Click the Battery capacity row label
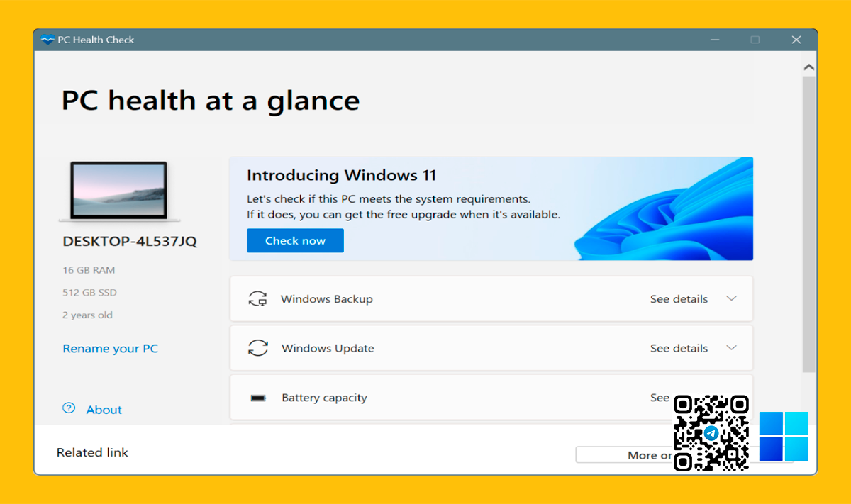This screenshot has width=851, height=504. click(x=324, y=398)
